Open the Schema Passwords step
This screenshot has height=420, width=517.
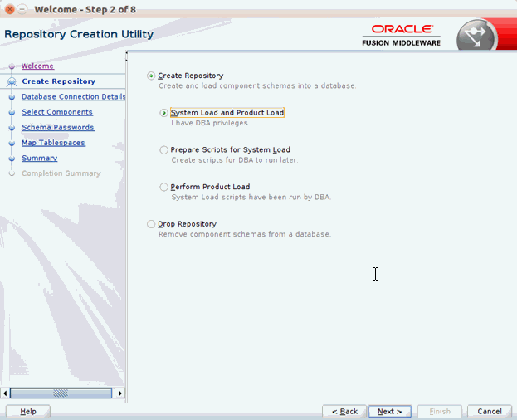pos(58,127)
